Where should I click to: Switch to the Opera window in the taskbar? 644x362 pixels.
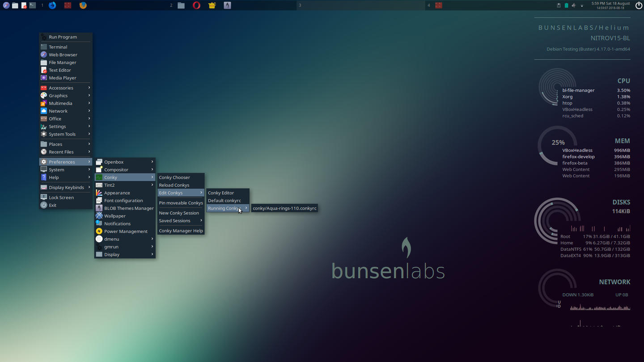[x=196, y=5]
